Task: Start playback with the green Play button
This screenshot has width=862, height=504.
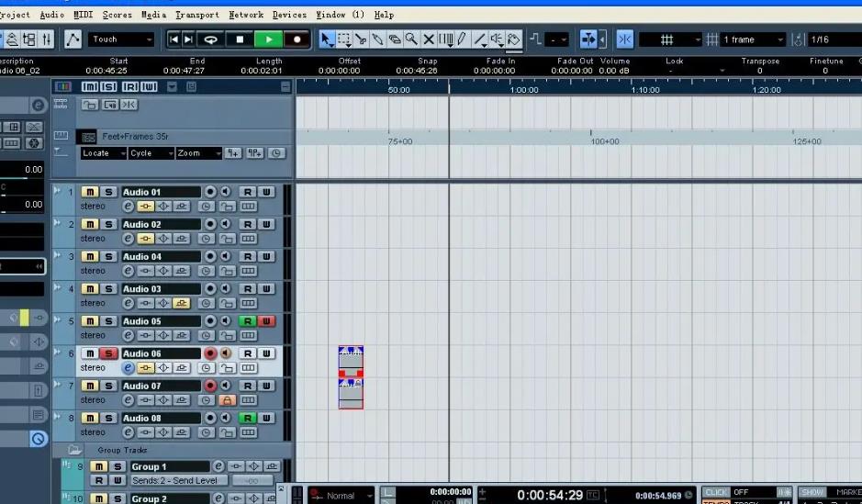Action: coord(269,39)
